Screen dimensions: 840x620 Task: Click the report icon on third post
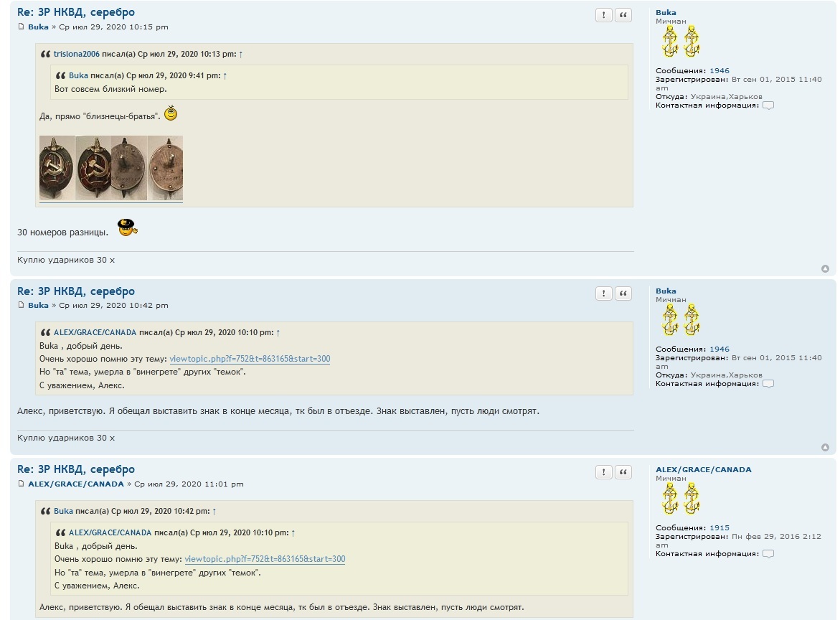click(604, 472)
